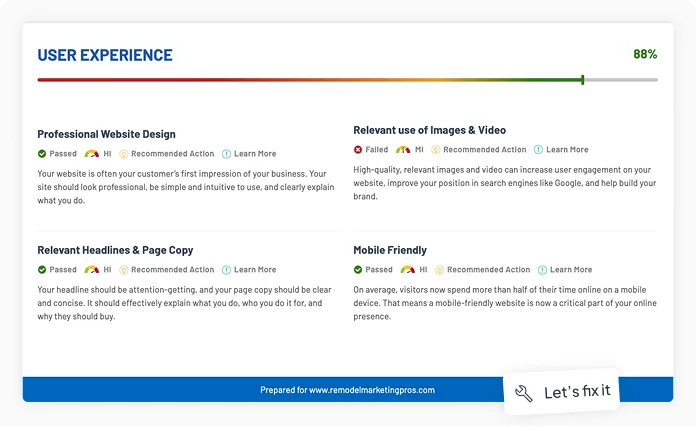Click the 88% score value
Screen dimensions: 696x431
pyautogui.click(x=645, y=55)
